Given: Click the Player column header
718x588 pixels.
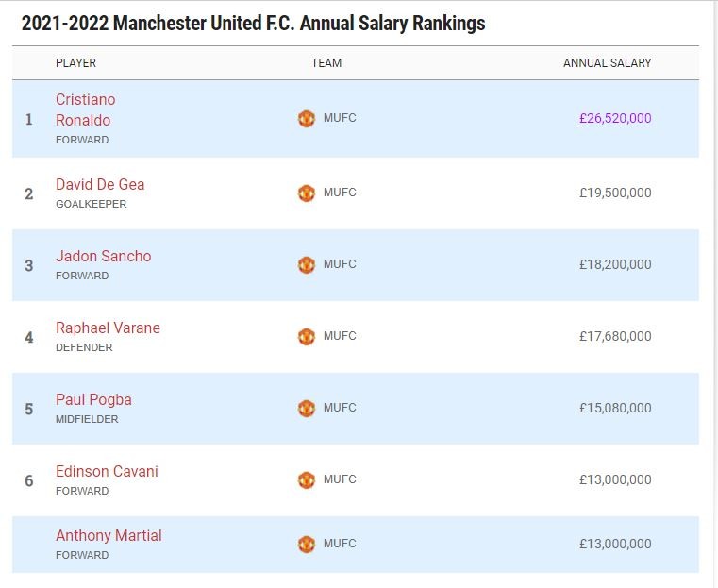Looking at the screenshot, I should point(75,63).
